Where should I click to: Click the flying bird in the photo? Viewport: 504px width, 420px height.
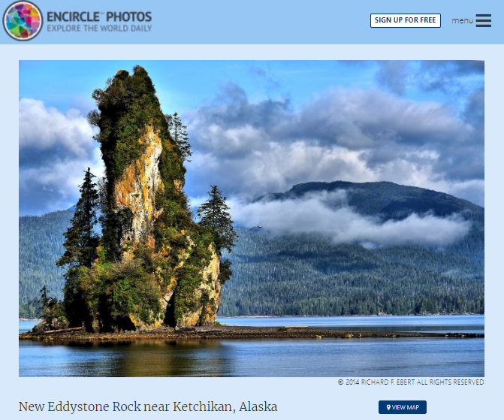coord(258,228)
